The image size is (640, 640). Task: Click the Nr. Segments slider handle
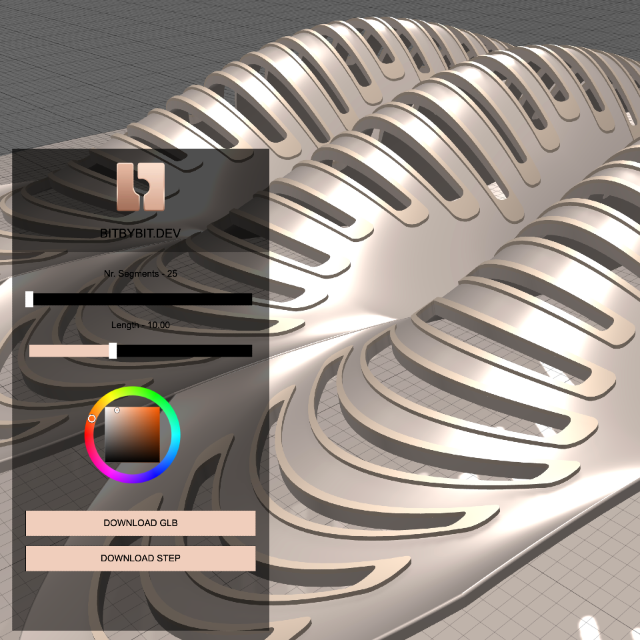click(29, 299)
